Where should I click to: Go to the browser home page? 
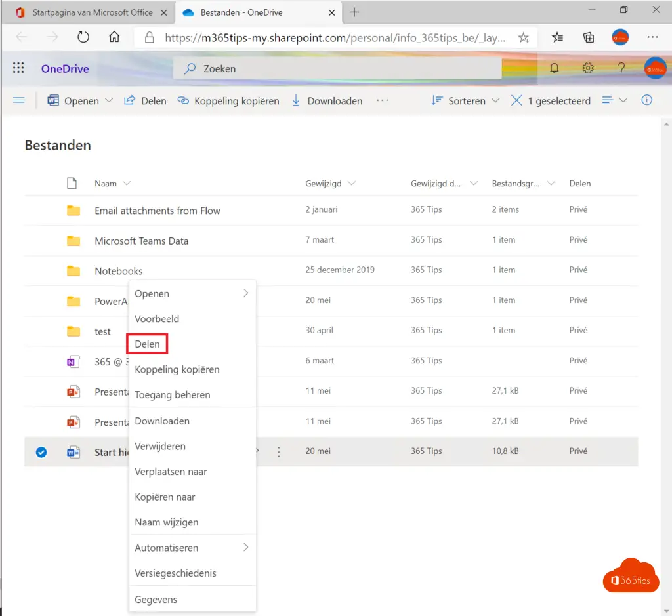[x=114, y=37]
